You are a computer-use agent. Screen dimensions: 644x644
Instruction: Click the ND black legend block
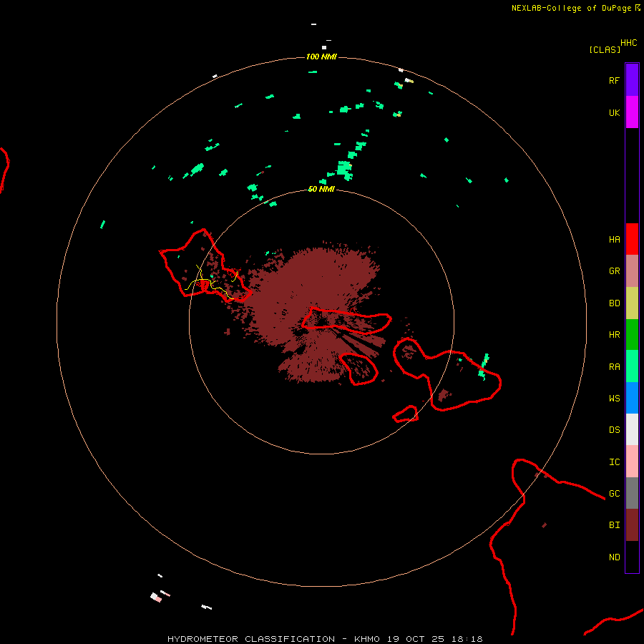632,557
